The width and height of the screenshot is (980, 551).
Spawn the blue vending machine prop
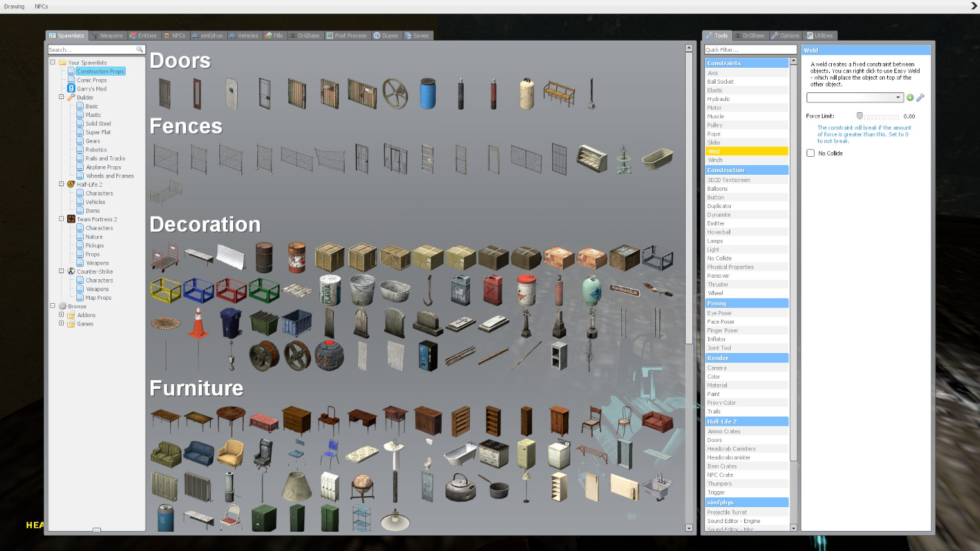pyautogui.click(x=428, y=356)
